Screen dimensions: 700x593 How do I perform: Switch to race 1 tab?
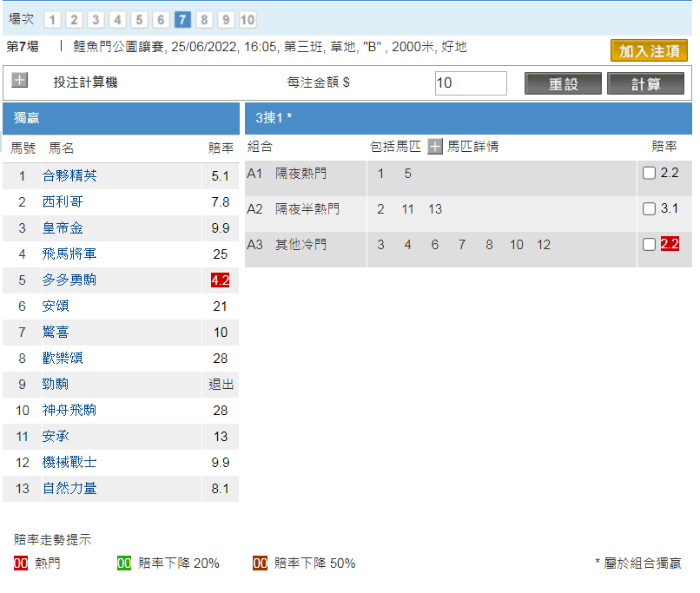point(52,20)
